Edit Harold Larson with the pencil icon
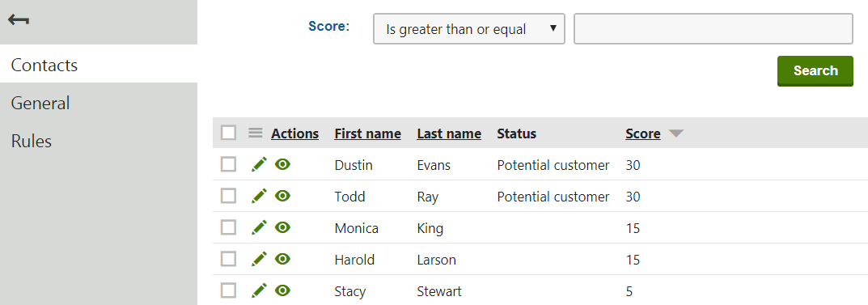 tap(259, 259)
